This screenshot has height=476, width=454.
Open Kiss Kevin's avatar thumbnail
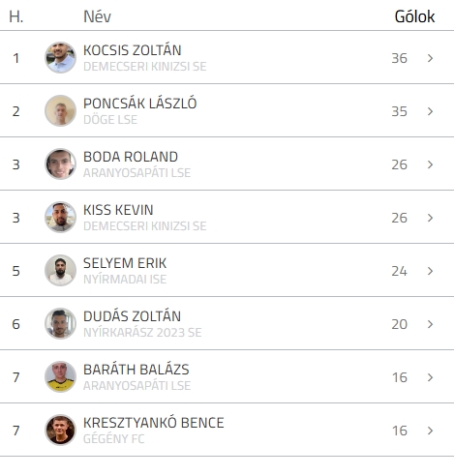pyautogui.click(x=60, y=217)
